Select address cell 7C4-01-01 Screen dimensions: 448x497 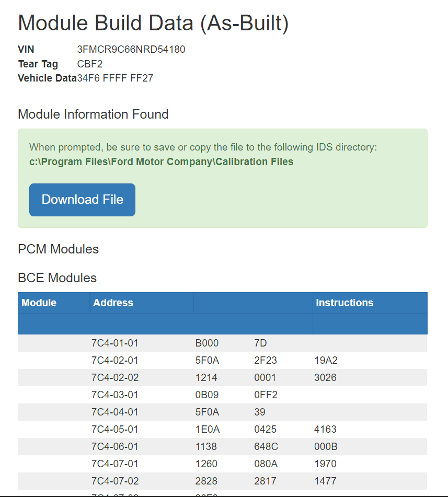[x=115, y=343]
